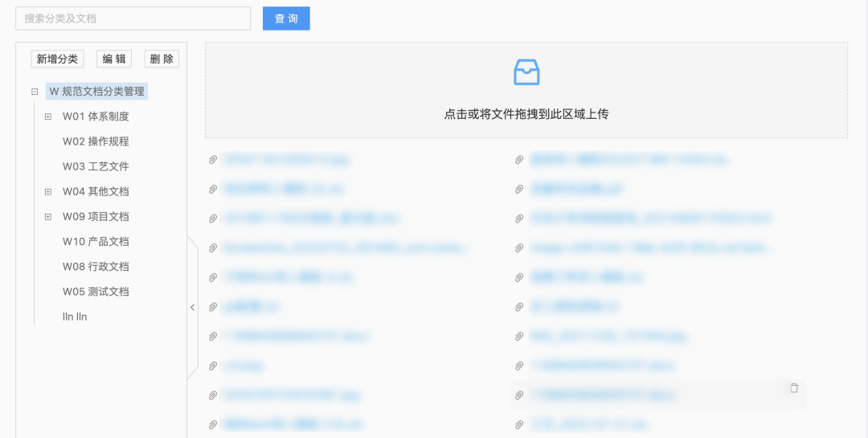Click the paperclip icon beside the IMG_ jpg file

(x=519, y=337)
